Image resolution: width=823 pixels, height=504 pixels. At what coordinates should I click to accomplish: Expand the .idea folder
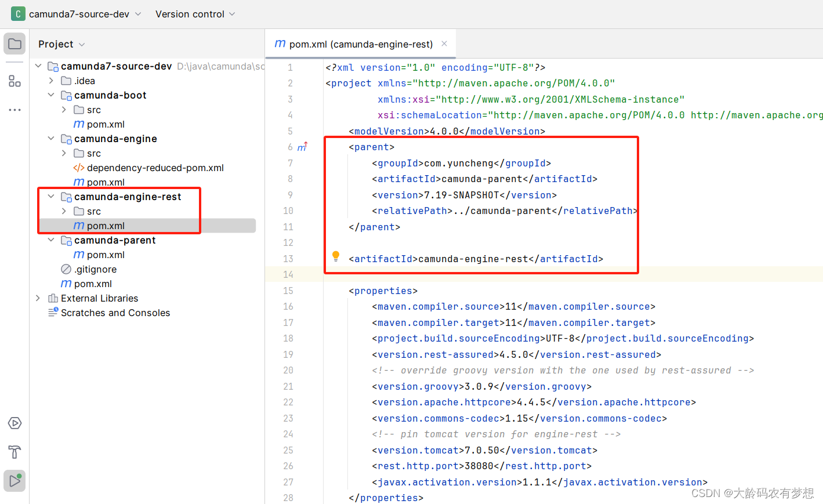click(x=51, y=81)
